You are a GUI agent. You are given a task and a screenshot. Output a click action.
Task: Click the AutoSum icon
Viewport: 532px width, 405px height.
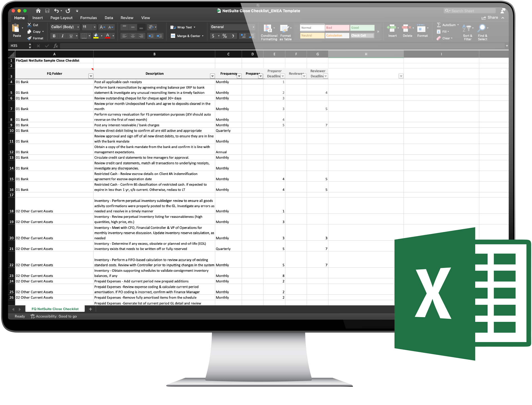click(x=439, y=25)
